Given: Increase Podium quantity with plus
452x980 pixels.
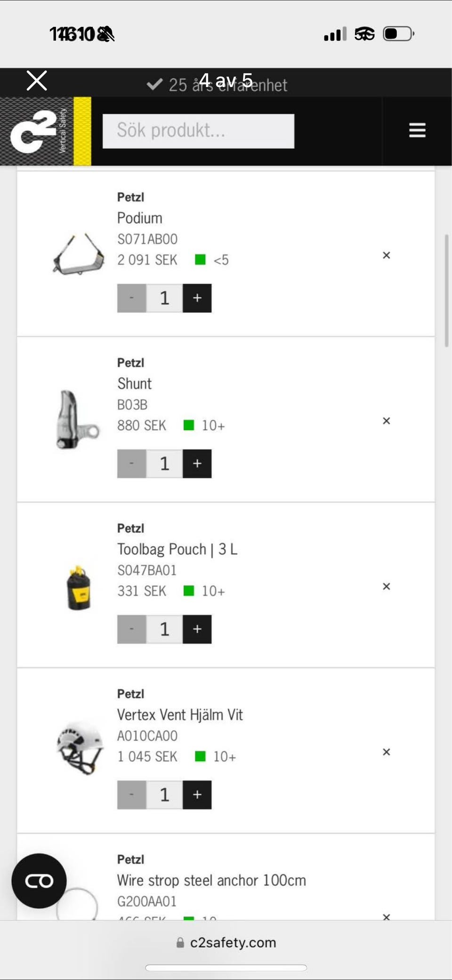Looking at the screenshot, I should pos(197,298).
